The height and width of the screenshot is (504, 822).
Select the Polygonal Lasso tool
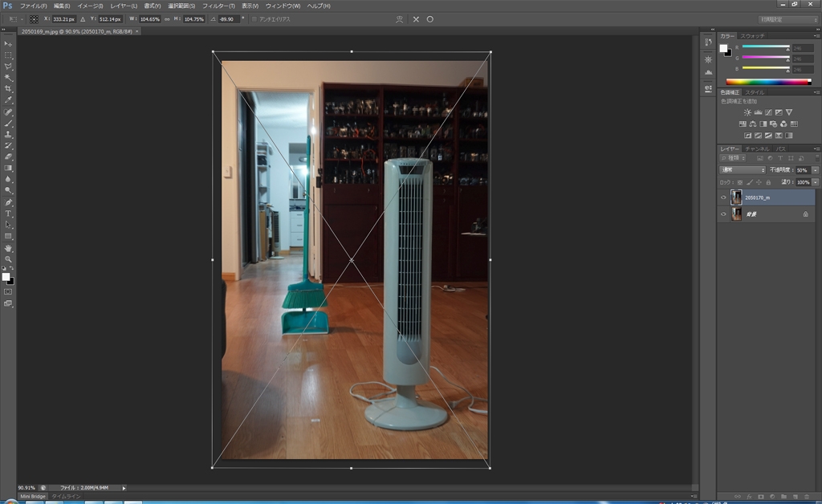pyautogui.click(x=8, y=67)
